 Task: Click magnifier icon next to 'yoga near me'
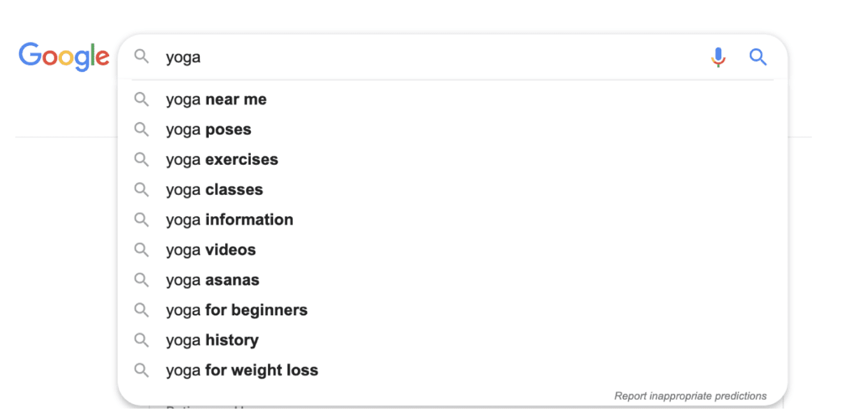tap(141, 100)
